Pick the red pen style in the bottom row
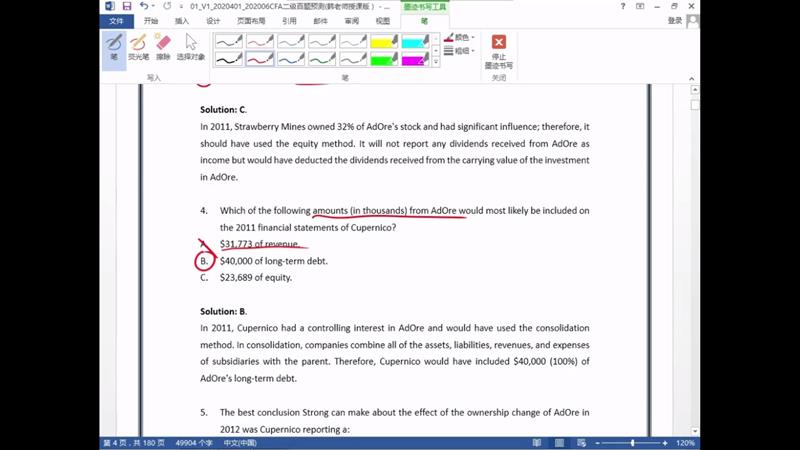Image resolution: width=800 pixels, height=450 pixels. point(260,59)
